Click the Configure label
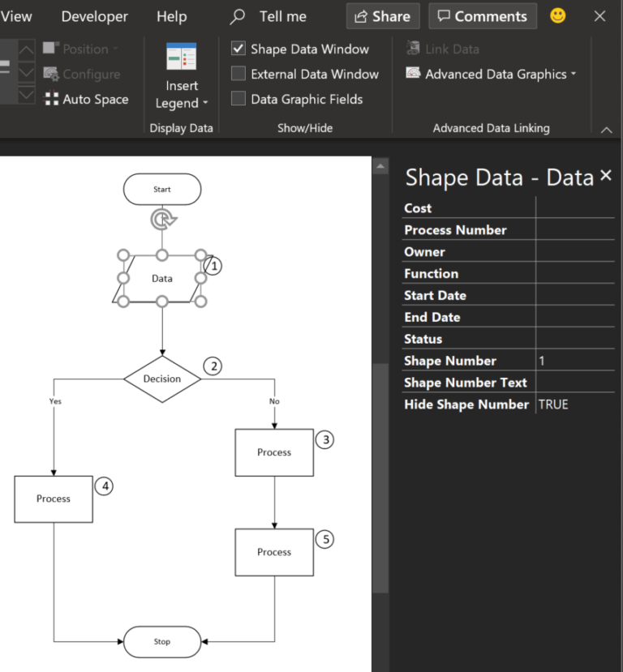The width and height of the screenshot is (623, 672). pyautogui.click(x=92, y=74)
